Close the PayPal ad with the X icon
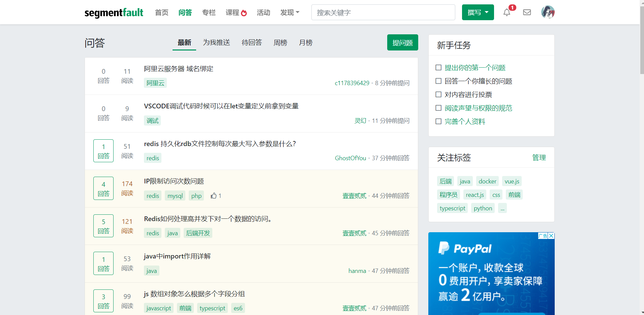Viewport: 644px width, 315px height. point(551,236)
